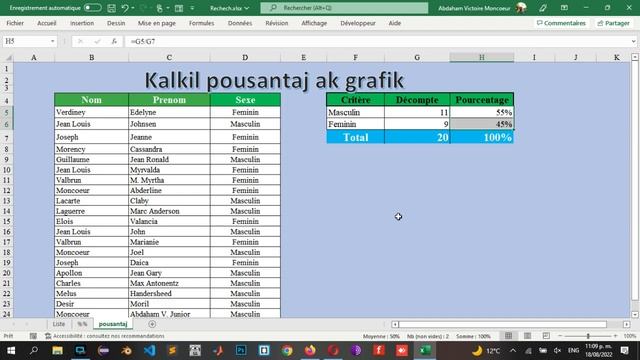Switch to Normal view icon
This screenshot has height=360, width=640.
pos(508,336)
